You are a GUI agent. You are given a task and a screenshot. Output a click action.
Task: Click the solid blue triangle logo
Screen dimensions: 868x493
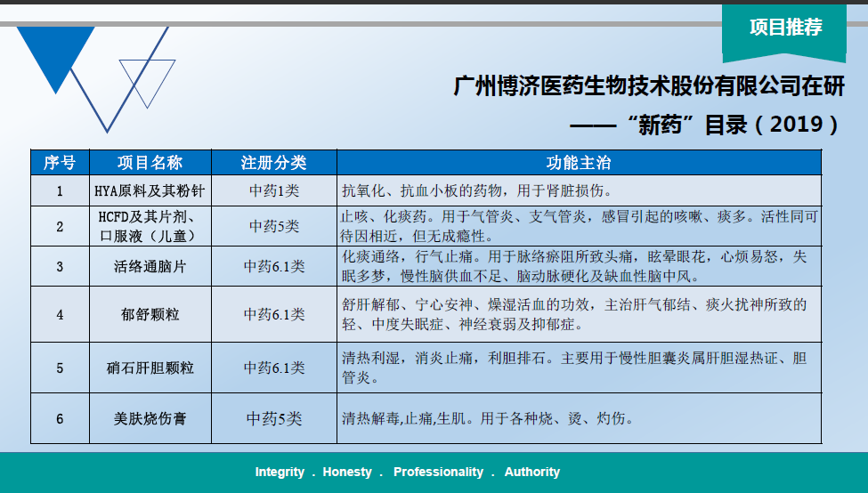[x=55, y=53]
